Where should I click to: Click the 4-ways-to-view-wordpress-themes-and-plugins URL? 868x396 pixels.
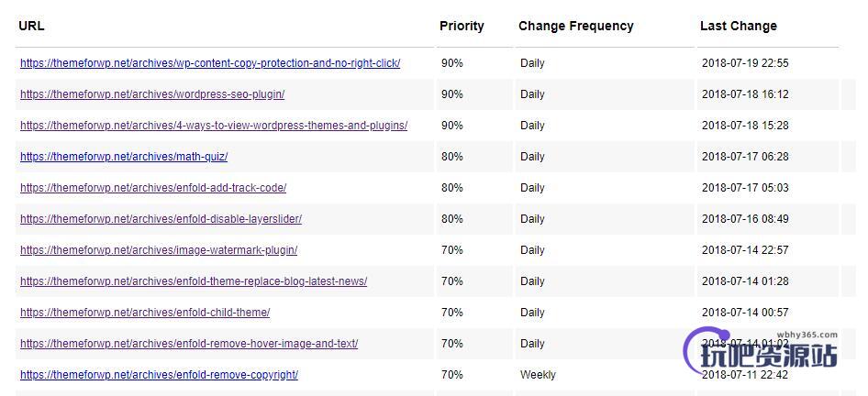click(214, 125)
